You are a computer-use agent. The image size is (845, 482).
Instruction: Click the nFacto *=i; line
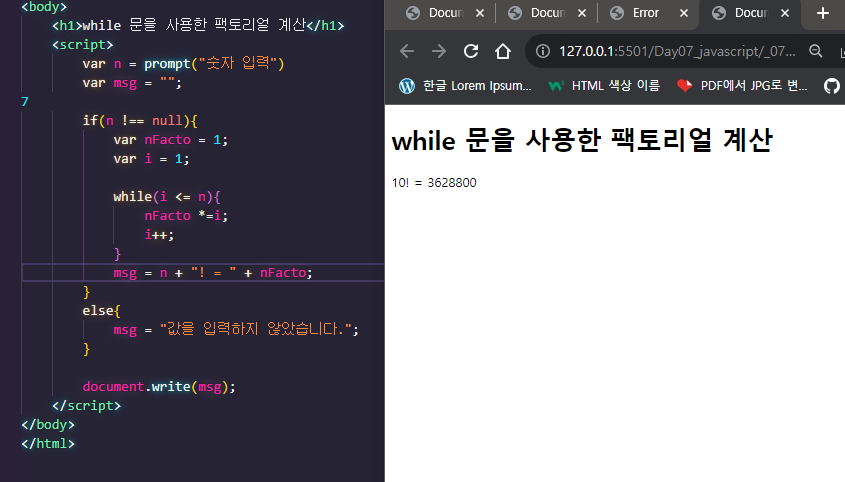pyautogui.click(x=186, y=216)
